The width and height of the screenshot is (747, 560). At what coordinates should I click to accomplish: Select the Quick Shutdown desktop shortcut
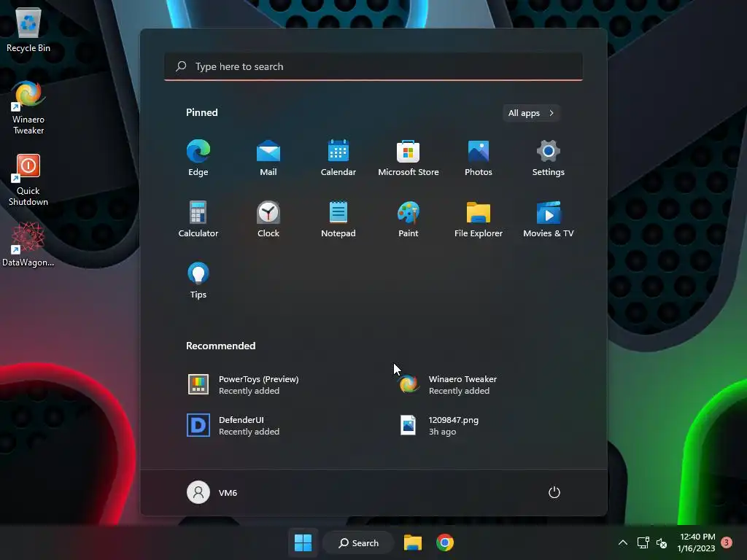(x=28, y=179)
